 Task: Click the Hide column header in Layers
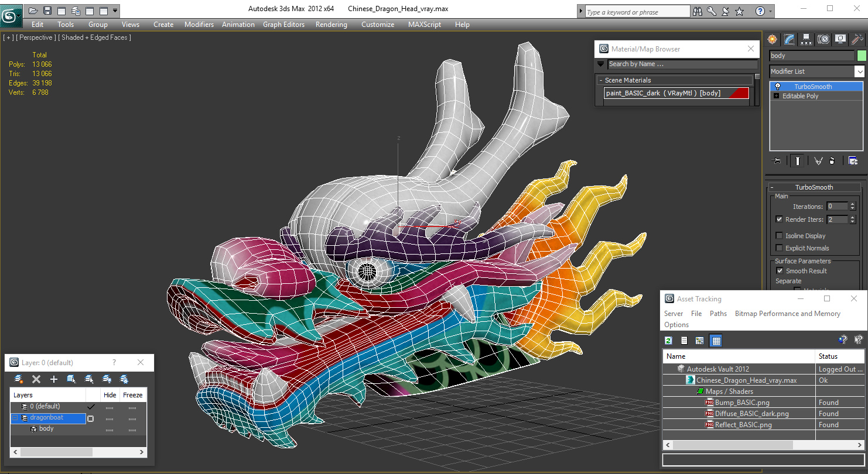[110, 395]
